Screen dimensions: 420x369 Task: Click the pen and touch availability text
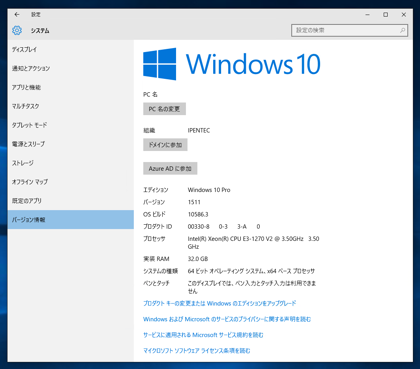click(252, 287)
